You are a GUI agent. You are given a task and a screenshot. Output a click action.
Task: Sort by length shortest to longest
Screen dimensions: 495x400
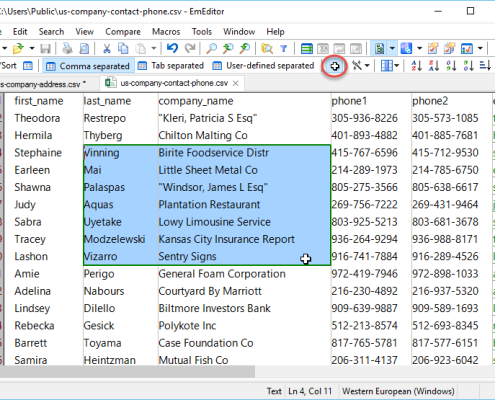[x=485, y=66]
